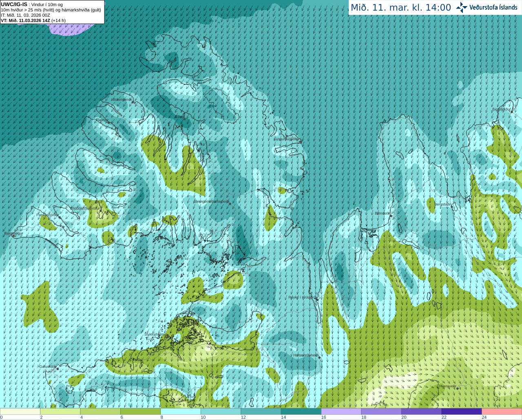522x420 pixels.
Task: Select the UWC/IG-IS Vindur í 10m title line
Action: point(31,4)
